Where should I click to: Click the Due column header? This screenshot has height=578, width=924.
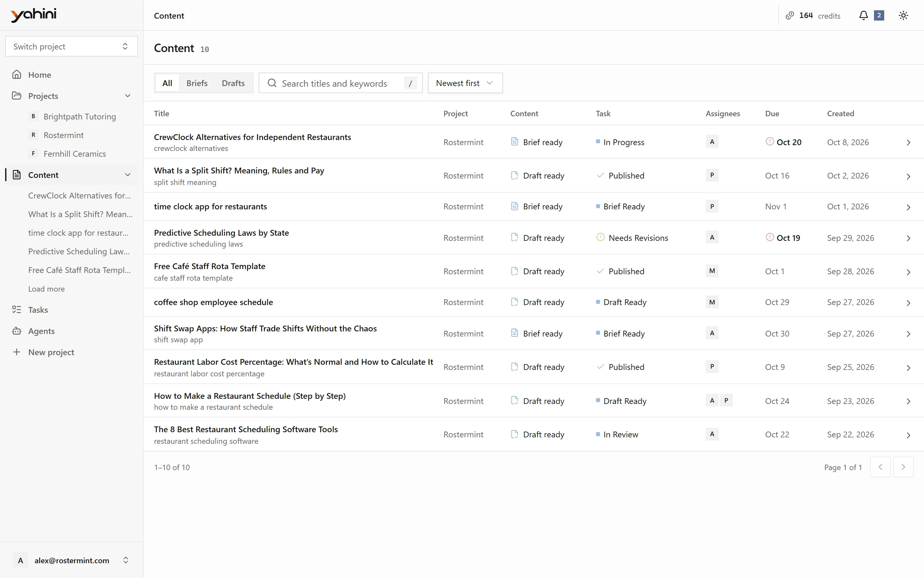[772, 113]
